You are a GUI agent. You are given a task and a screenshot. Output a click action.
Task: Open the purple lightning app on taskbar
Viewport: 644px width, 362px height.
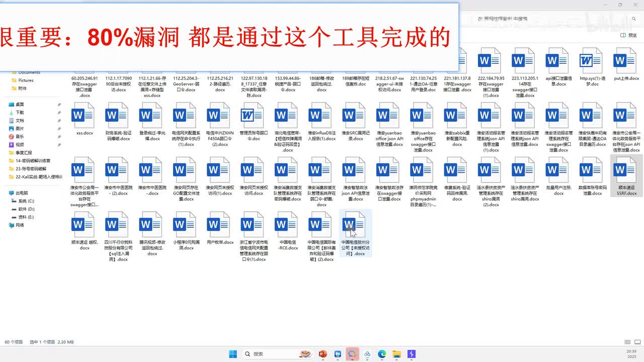click(412, 354)
